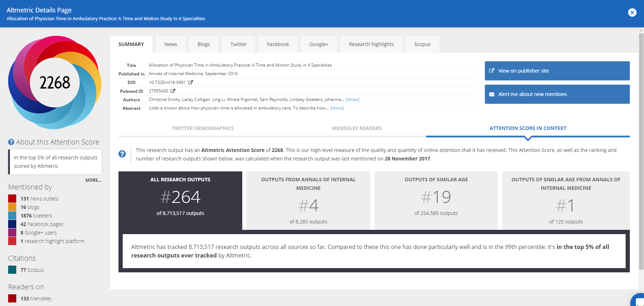The width and height of the screenshot is (644, 306).
Task: Click the 131 news outlets link
Action: coord(39,199)
